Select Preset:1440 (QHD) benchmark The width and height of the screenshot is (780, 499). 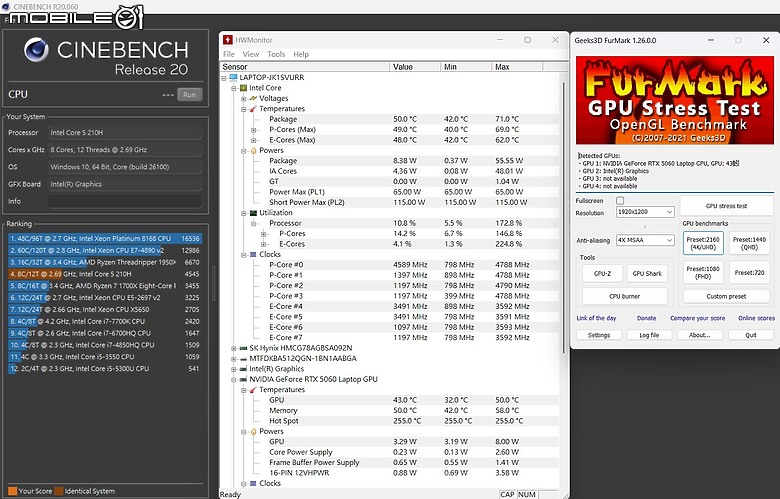(749, 243)
